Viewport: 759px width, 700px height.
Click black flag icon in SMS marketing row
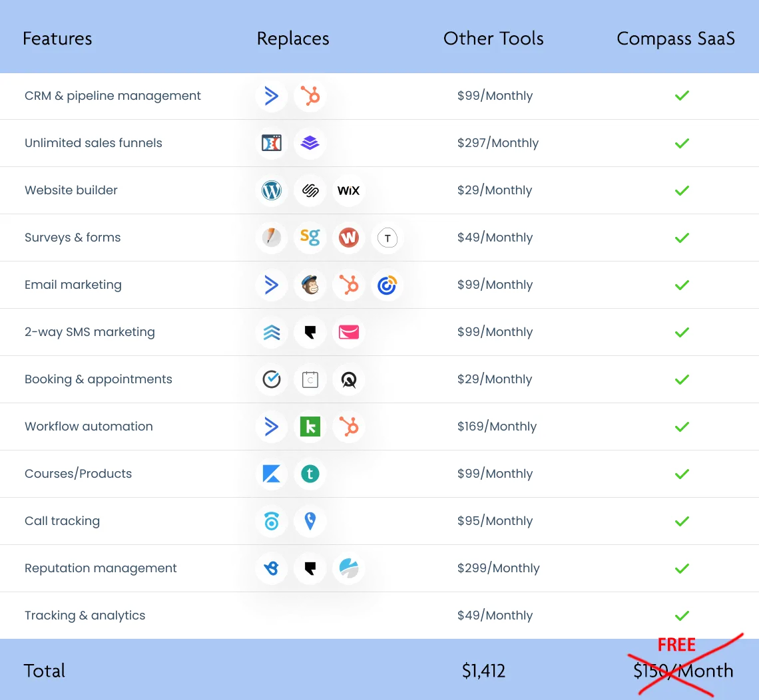click(310, 332)
